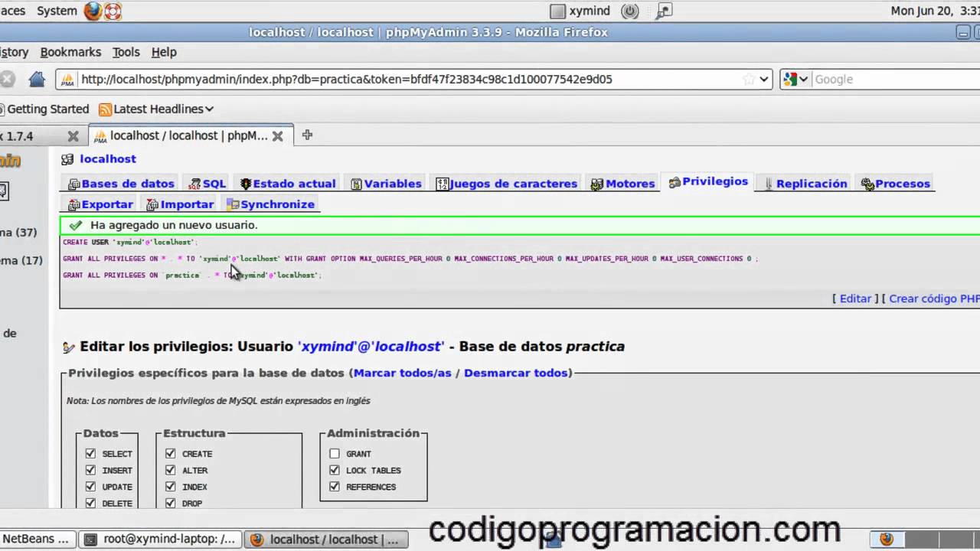Switch to Bases de datos tab
980x551 pixels.
click(x=121, y=184)
